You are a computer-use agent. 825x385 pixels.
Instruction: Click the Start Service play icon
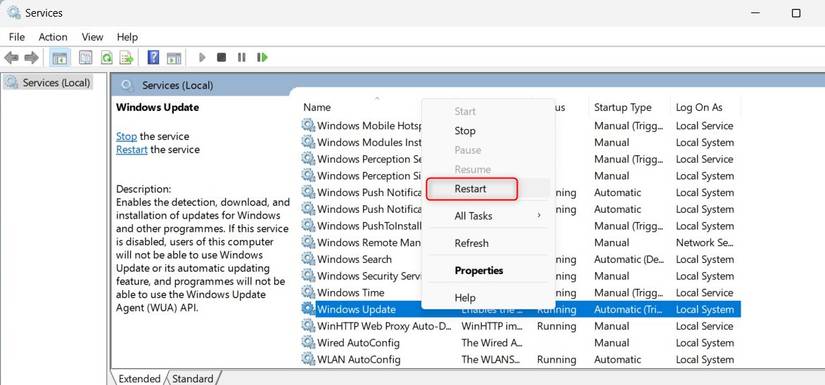(203, 57)
